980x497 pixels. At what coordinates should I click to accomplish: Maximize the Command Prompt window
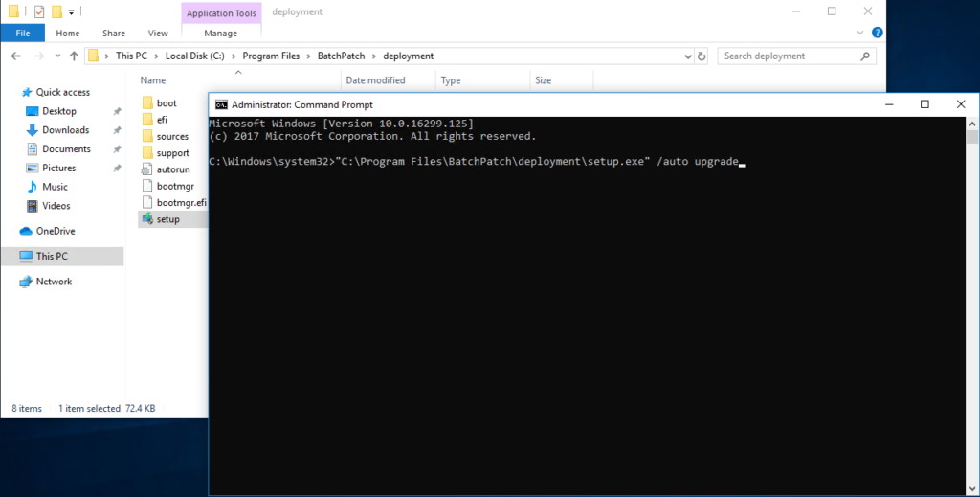[924, 104]
